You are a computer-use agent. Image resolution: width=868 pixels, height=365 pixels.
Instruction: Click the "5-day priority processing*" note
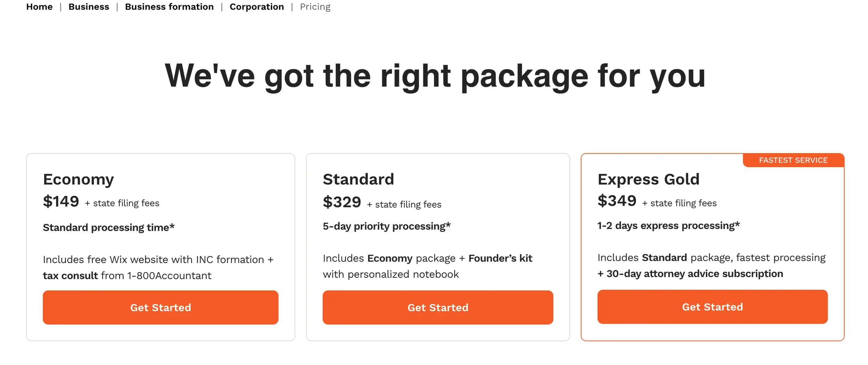(386, 226)
